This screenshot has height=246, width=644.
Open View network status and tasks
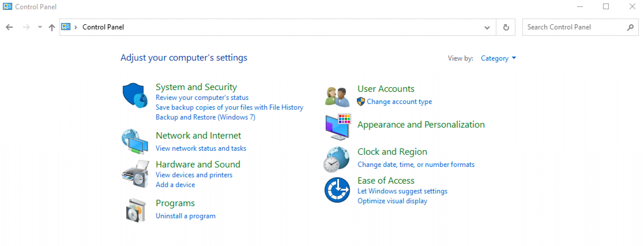tap(201, 148)
